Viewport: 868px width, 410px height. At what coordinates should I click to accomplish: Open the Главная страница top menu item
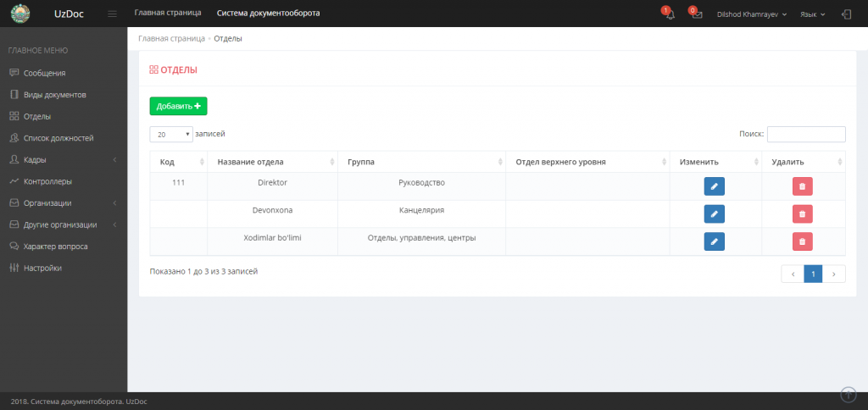point(168,13)
